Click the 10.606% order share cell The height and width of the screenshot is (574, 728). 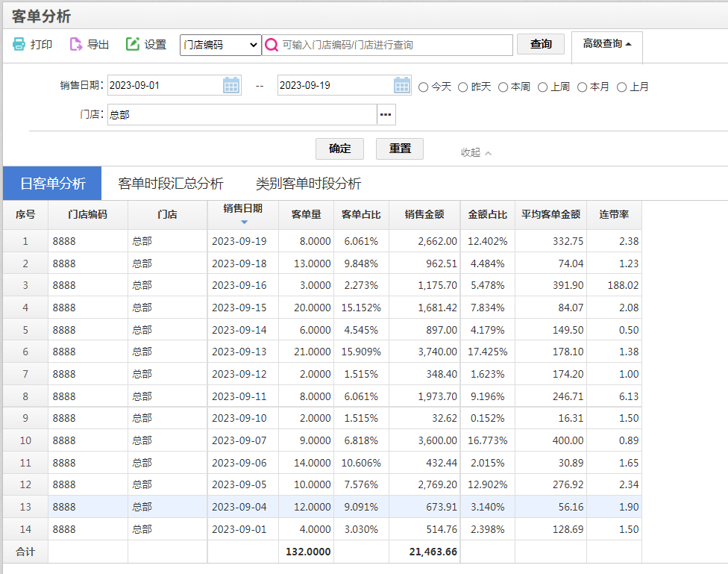[361, 463]
